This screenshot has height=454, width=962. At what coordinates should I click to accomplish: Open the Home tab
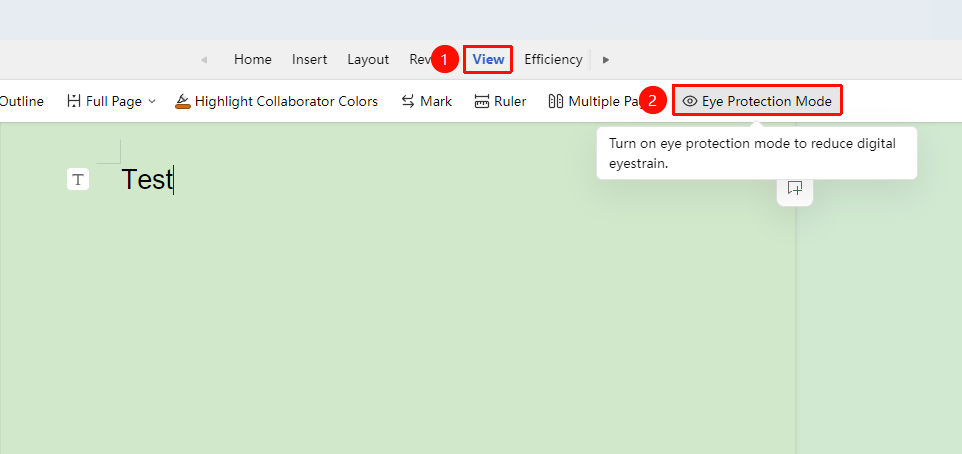point(253,60)
